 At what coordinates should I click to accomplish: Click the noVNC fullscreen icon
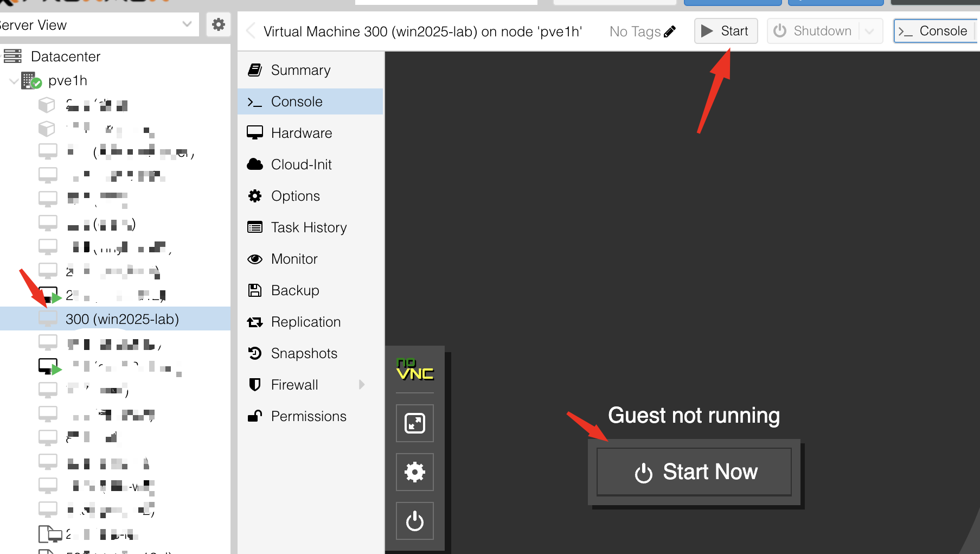coord(415,423)
